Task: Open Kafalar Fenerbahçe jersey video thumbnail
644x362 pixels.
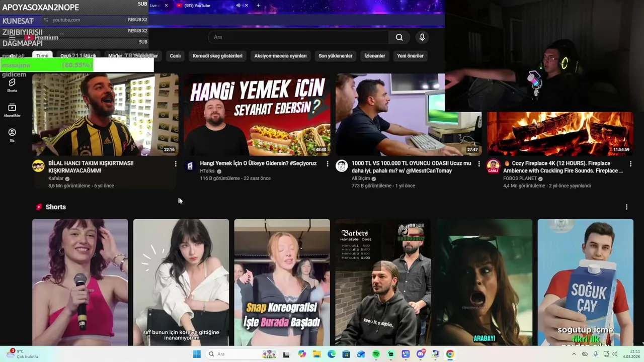Action: pos(105,115)
